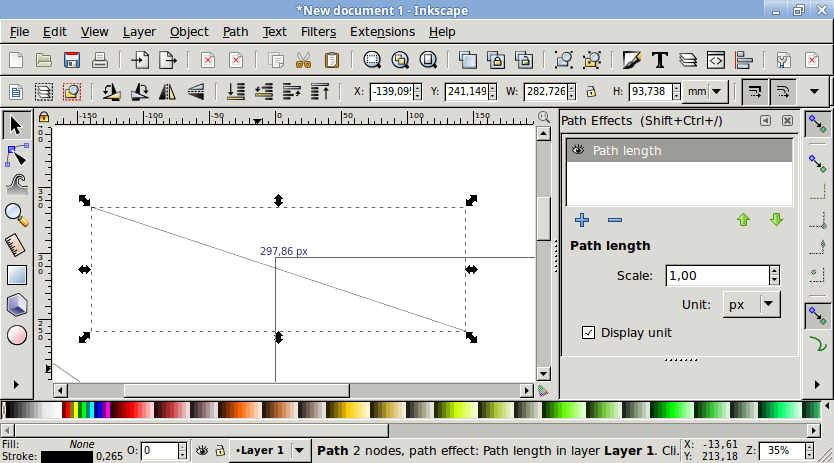The image size is (834, 463).
Task: Remove current path effect with minus button
Action: coord(615,220)
